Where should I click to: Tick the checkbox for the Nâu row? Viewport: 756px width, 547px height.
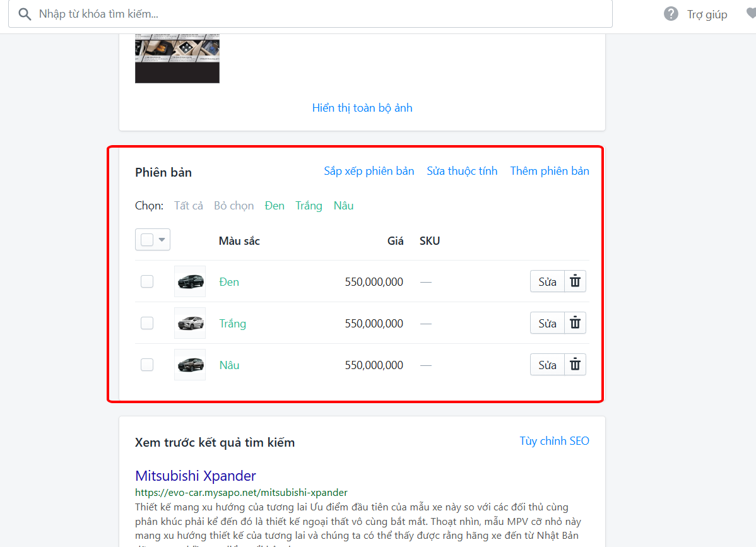coord(147,364)
